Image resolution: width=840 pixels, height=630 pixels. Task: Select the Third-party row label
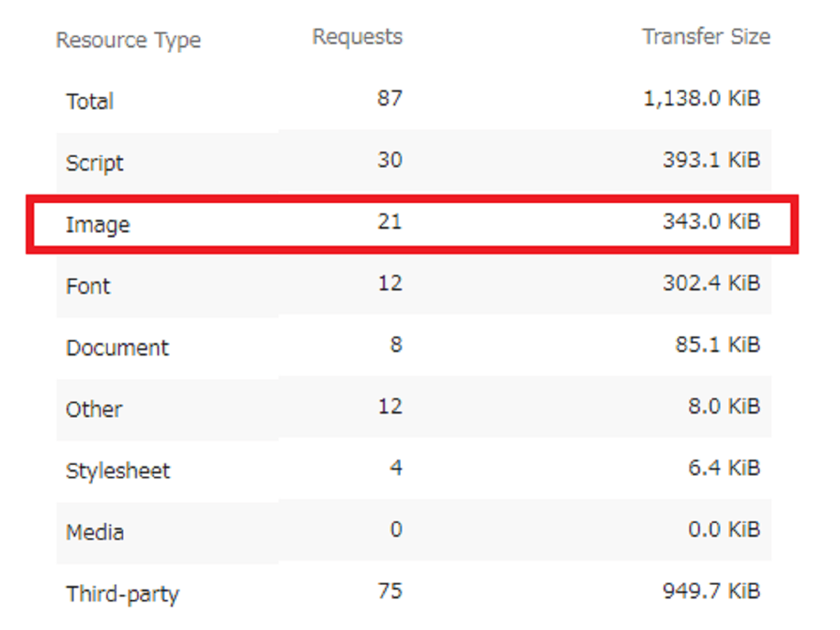coord(122,594)
